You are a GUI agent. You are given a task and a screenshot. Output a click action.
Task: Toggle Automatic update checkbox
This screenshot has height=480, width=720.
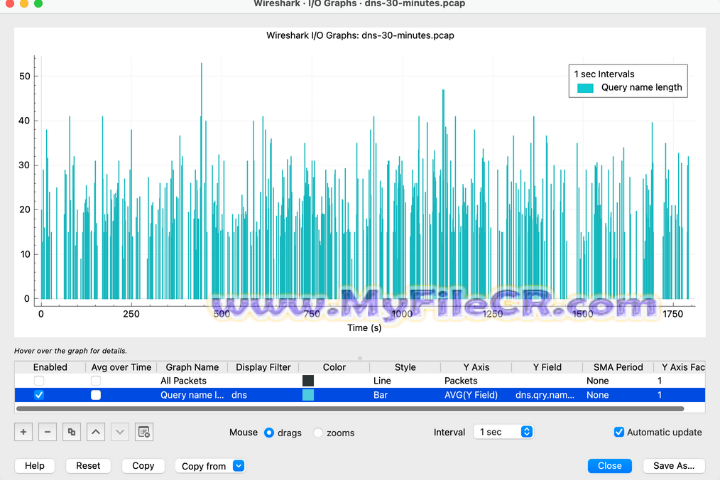click(619, 432)
